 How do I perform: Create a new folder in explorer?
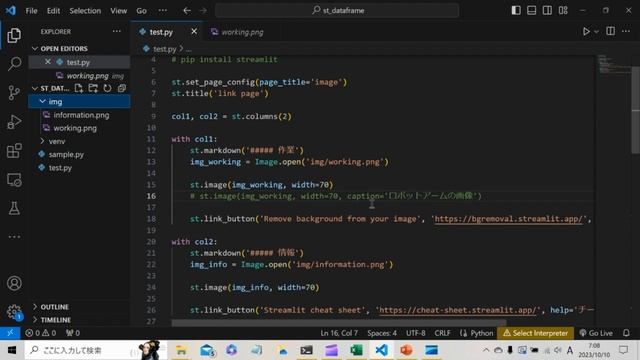(x=93, y=88)
